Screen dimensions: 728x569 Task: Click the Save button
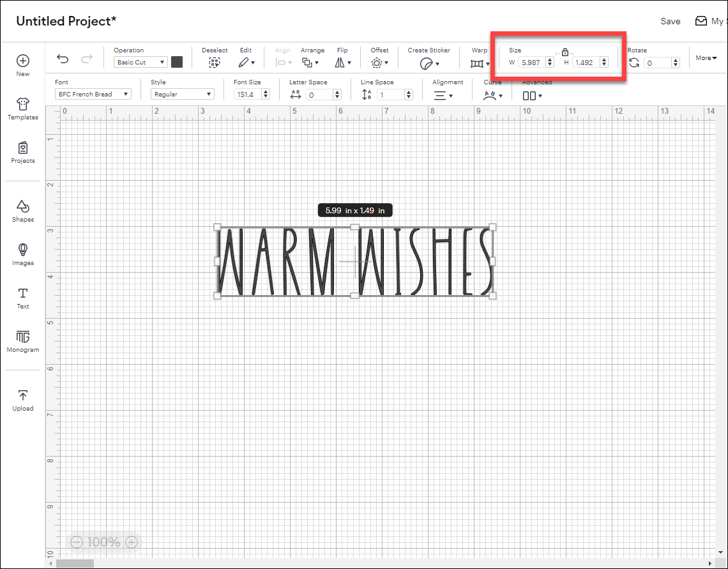point(670,21)
